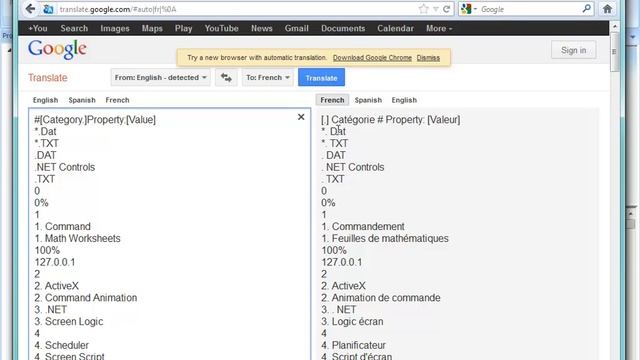Screen dimensions: 640x360
Task: Open the To: French language dropdown
Action: 268,78
